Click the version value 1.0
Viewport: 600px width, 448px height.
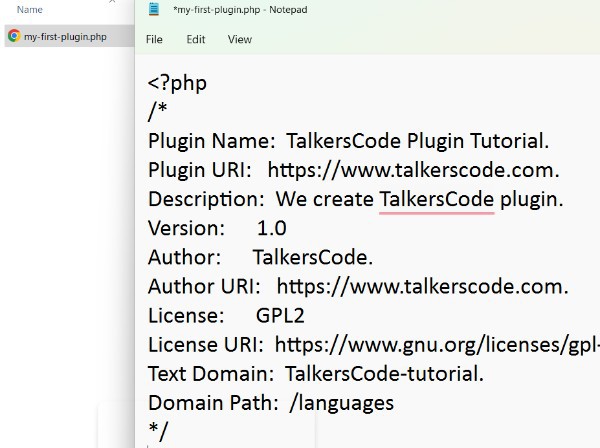coord(271,228)
